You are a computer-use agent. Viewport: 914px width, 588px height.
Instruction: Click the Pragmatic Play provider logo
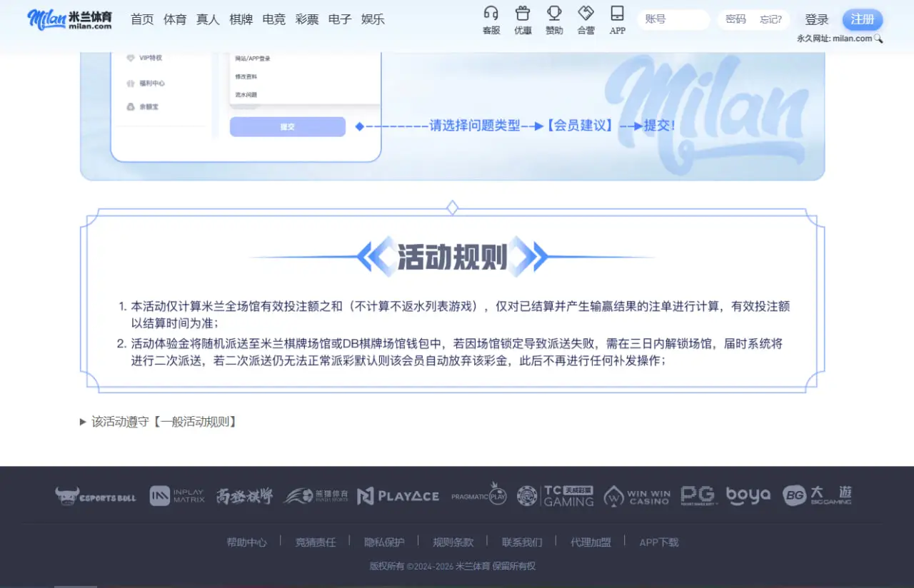click(x=479, y=495)
